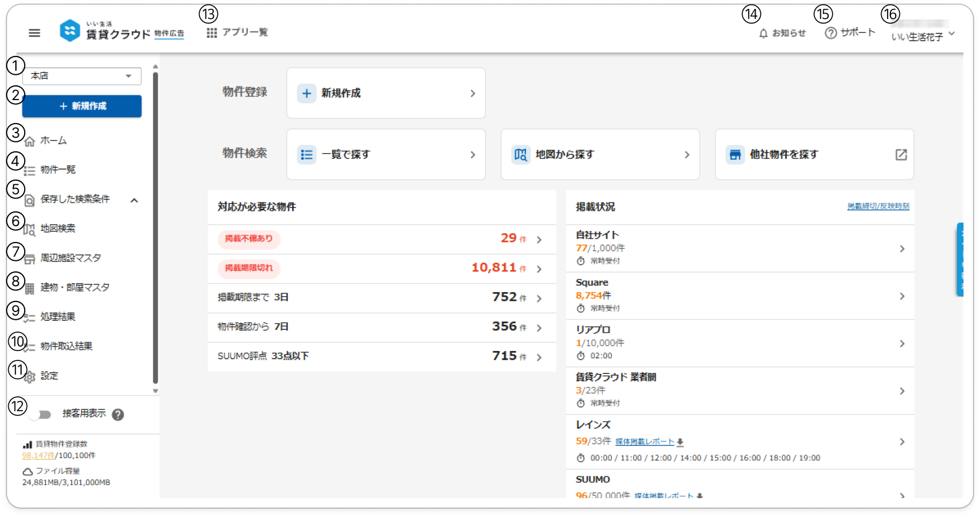The height and width of the screenshot is (517, 980).
Task: Click the 掲載状況 heading
Action: [595, 207]
